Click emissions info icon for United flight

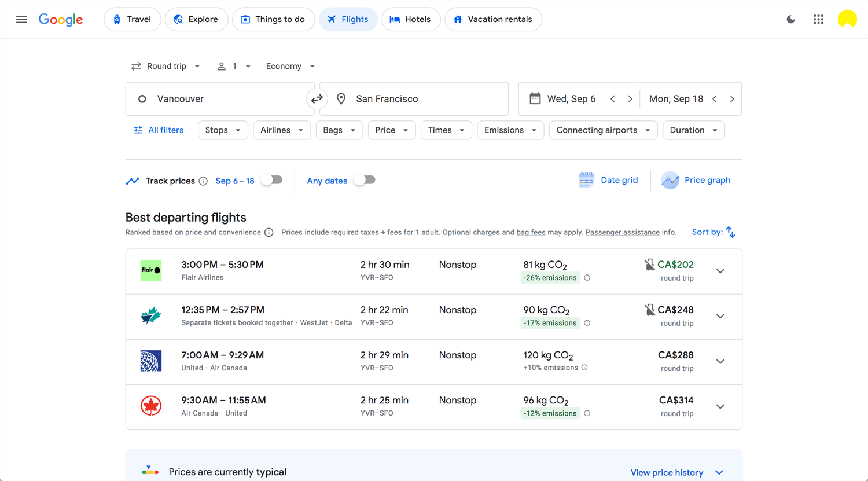click(x=584, y=368)
